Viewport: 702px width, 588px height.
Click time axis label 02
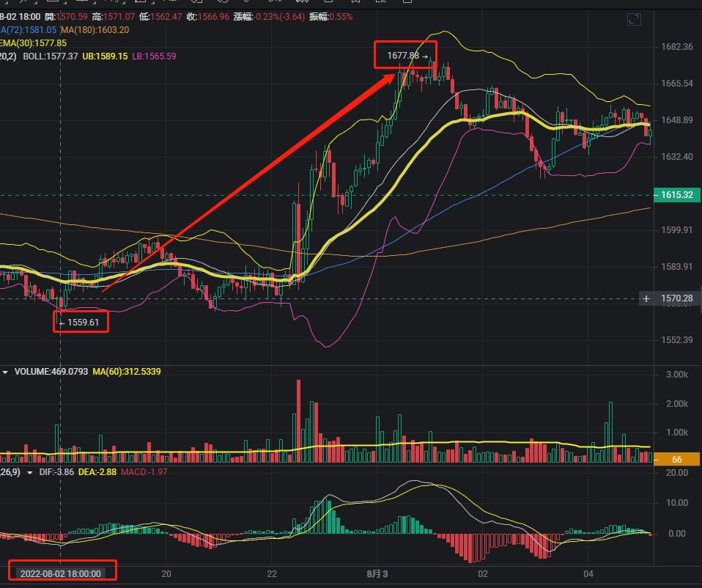point(483,573)
